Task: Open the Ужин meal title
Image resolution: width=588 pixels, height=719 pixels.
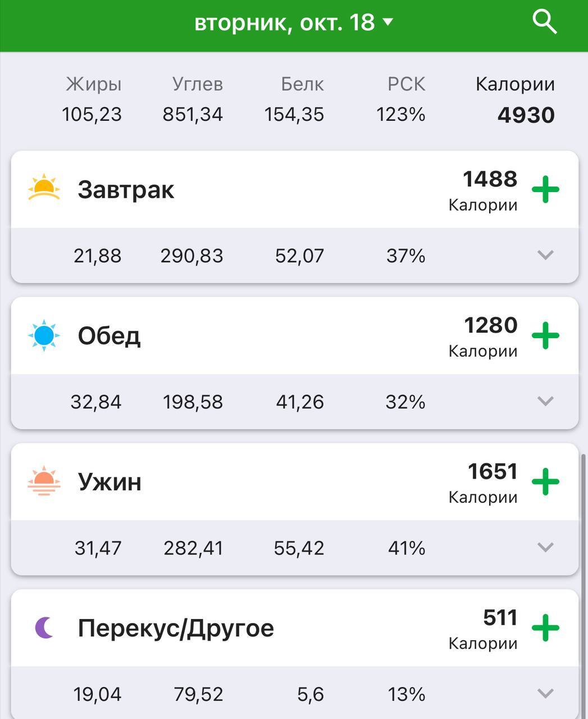Action: [x=110, y=481]
